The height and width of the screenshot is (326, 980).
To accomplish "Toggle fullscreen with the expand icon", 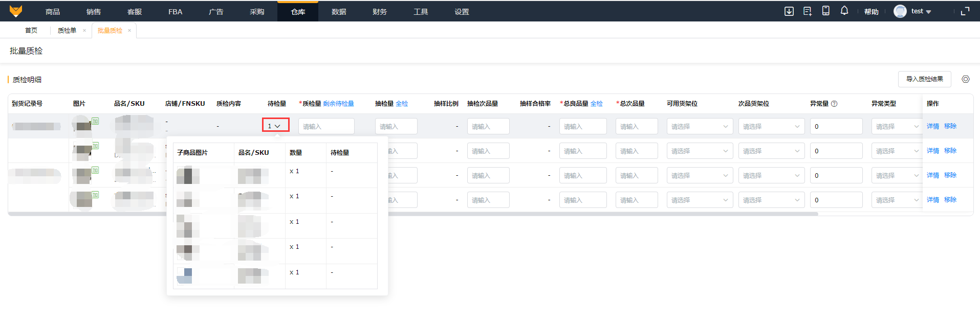I will pyautogui.click(x=965, y=11).
